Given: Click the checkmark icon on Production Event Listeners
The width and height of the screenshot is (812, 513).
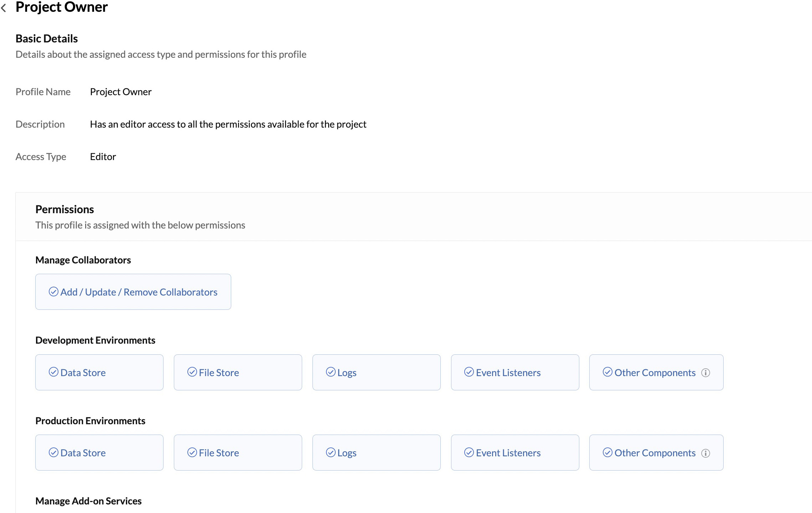Looking at the screenshot, I should point(469,452).
